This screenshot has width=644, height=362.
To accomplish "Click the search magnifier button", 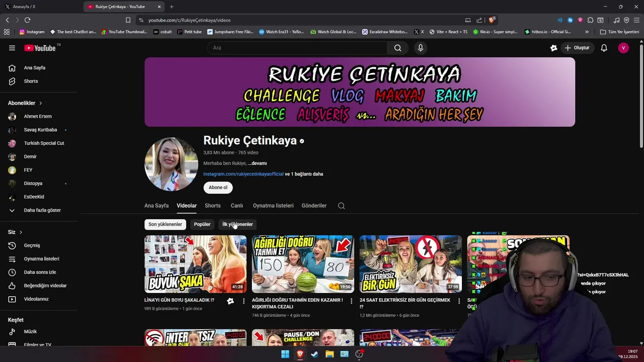I will (398, 48).
